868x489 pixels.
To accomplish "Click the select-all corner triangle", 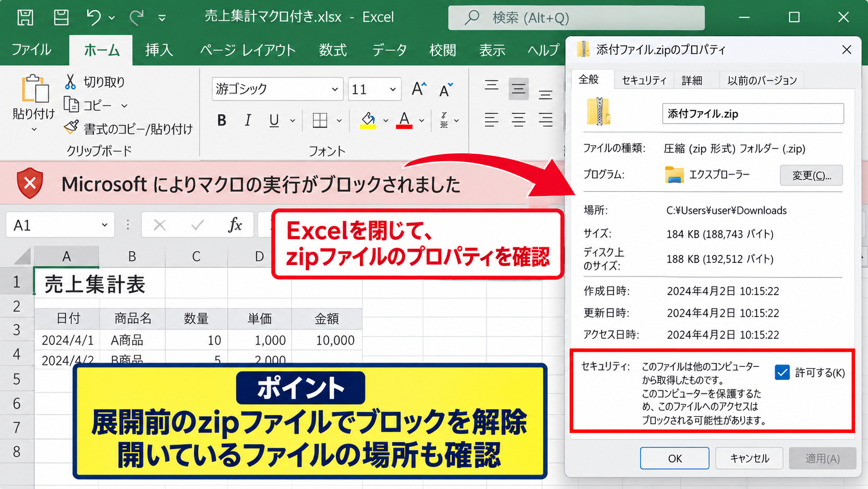I will pos(22,256).
